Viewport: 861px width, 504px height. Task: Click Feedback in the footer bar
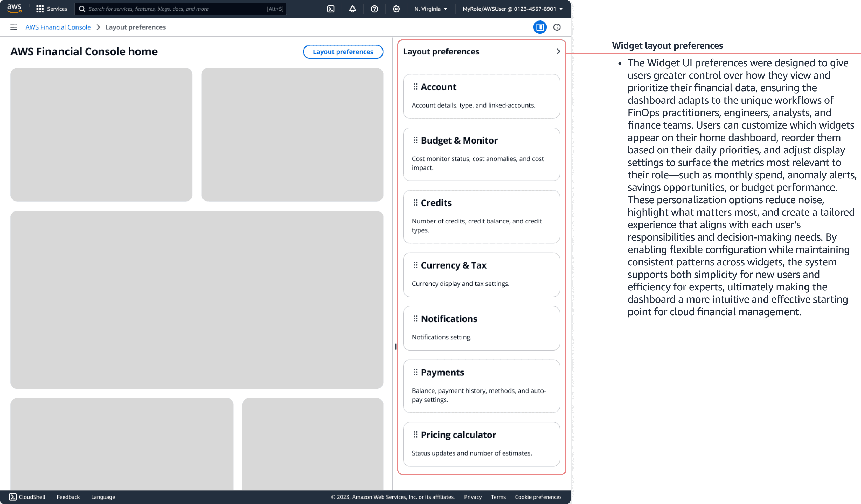tap(68, 497)
